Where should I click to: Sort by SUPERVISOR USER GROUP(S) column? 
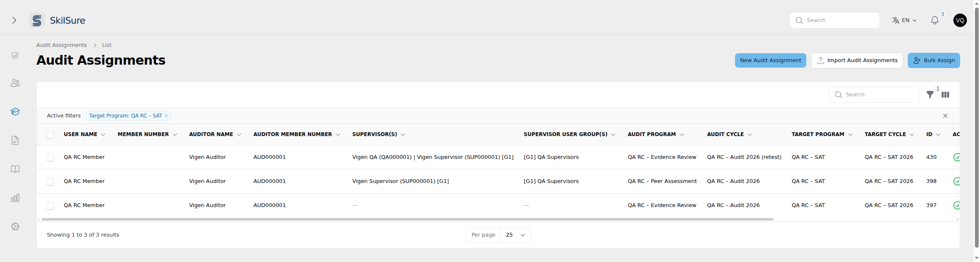[x=569, y=134]
